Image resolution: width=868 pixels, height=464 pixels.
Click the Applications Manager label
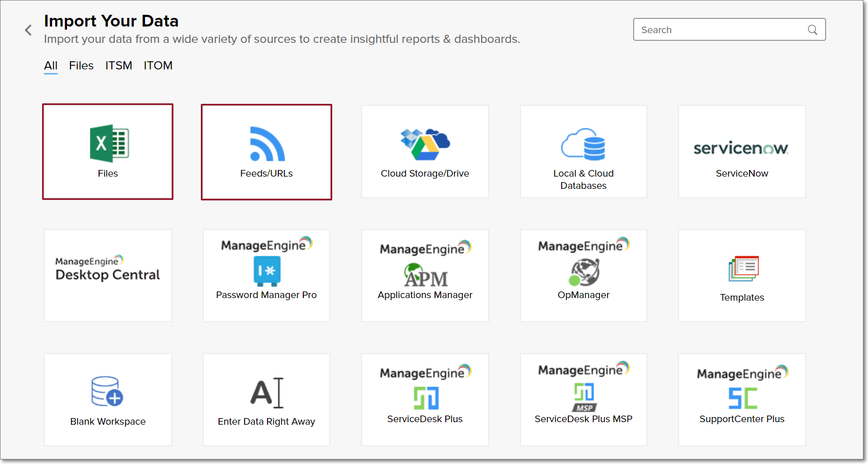tap(425, 295)
